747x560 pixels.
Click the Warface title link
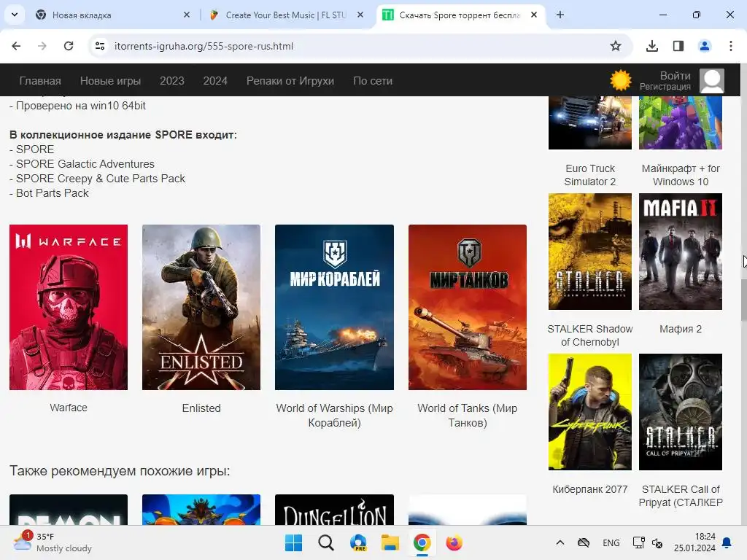(69, 408)
